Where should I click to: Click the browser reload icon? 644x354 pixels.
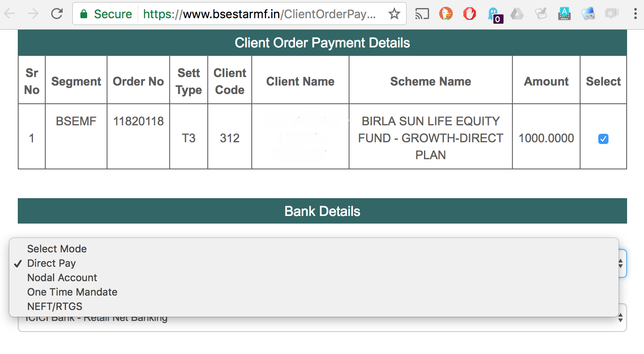click(57, 14)
